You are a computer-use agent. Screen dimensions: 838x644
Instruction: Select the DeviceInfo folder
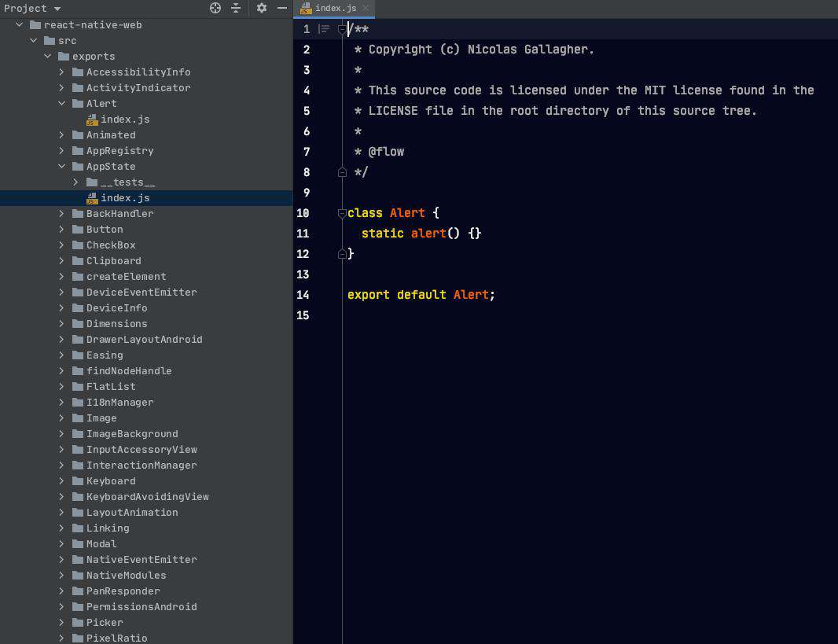(117, 307)
